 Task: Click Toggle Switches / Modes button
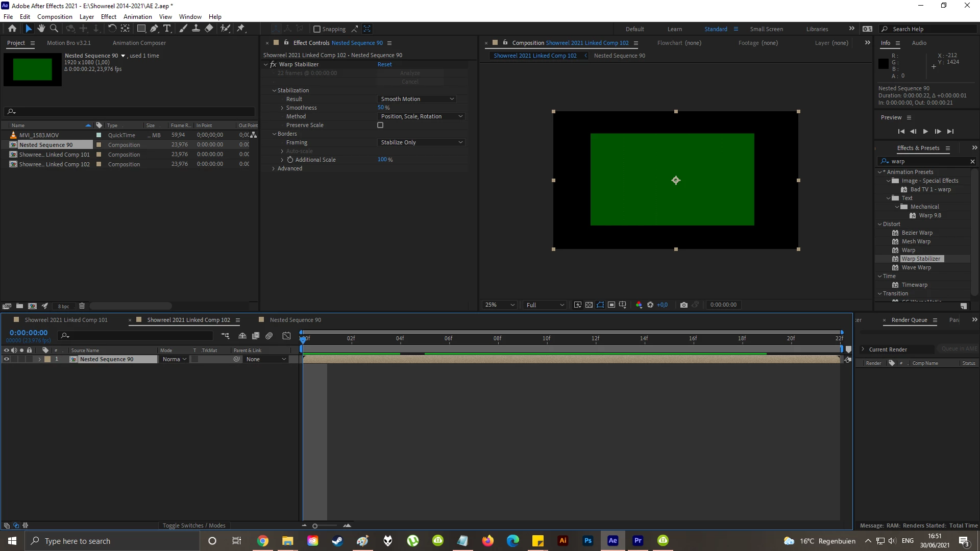(x=194, y=525)
